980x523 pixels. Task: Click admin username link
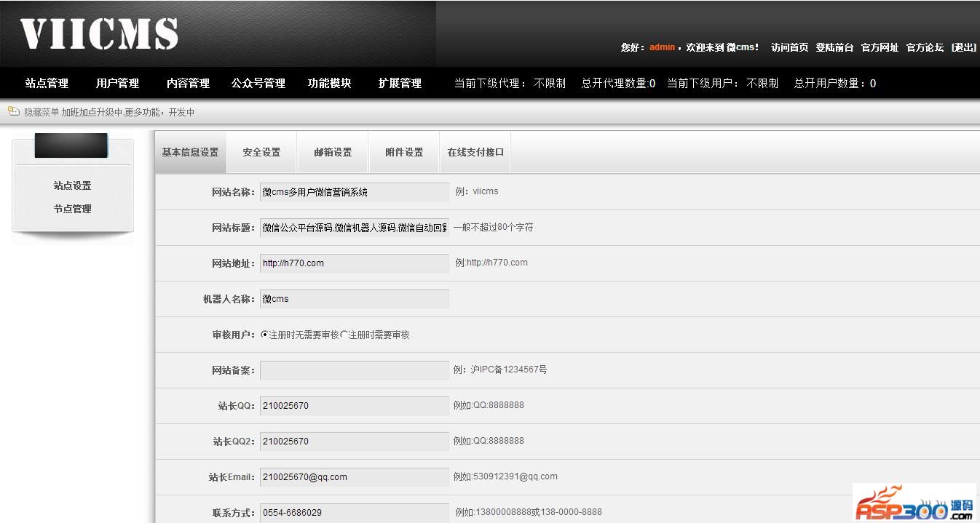662,47
